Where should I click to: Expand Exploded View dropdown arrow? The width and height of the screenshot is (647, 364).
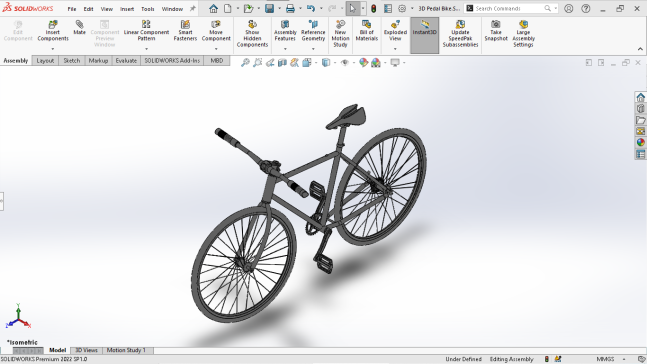pos(395,49)
